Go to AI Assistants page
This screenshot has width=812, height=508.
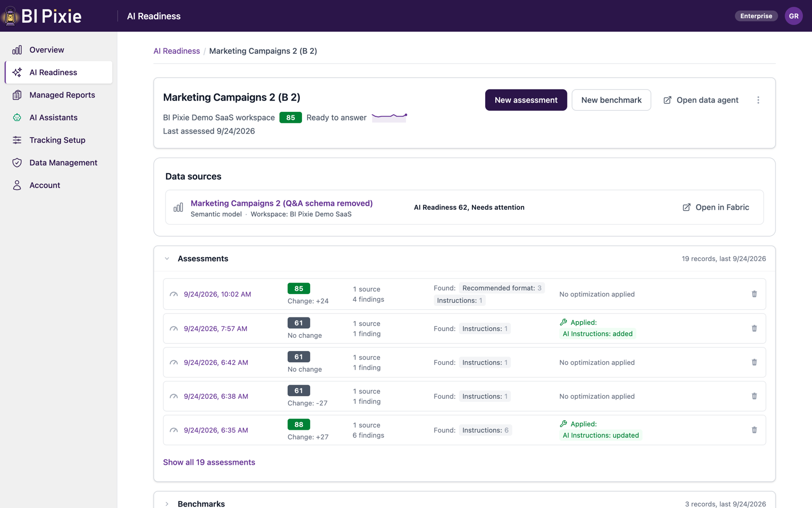click(58, 117)
